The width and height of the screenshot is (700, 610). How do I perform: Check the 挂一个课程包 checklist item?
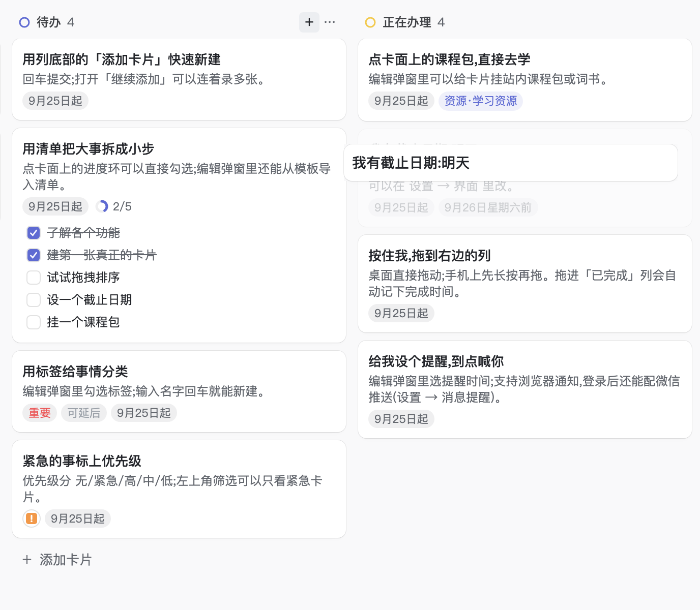coord(34,322)
